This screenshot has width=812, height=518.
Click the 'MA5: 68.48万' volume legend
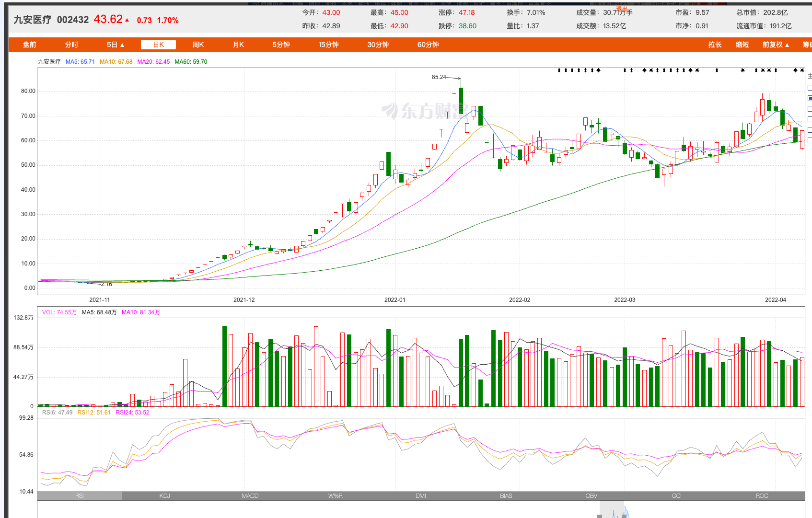[x=99, y=312]
